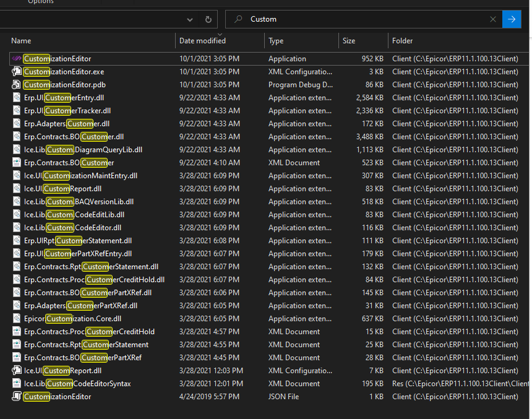Click the Ice.Lib.CustomBAQVersionLib.dll file icon
The image size is (532, 419).
17,202
